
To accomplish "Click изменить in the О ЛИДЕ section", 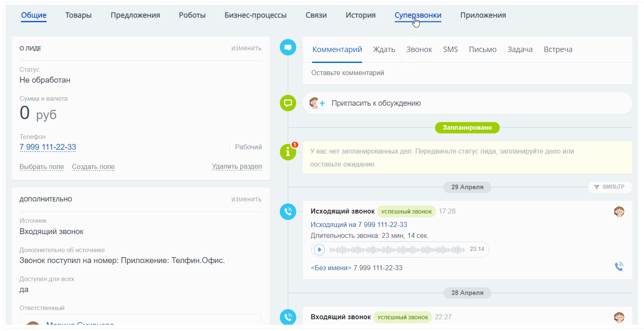I will pyautogui.click(x=246, y=49).
